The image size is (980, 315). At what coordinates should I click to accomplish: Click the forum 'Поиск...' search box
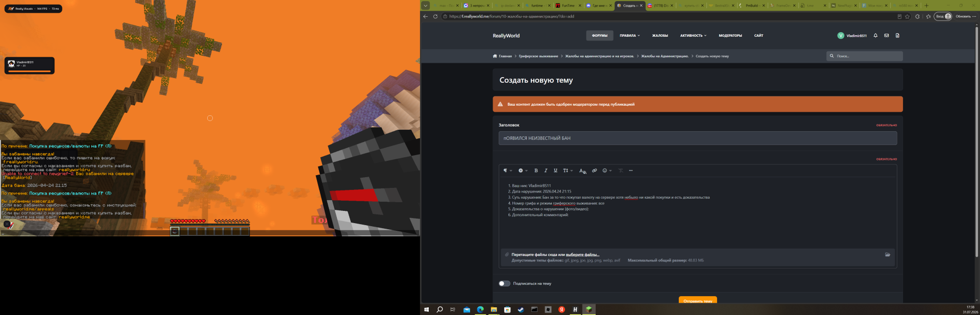pyautogui.click(x=865, y=56)
